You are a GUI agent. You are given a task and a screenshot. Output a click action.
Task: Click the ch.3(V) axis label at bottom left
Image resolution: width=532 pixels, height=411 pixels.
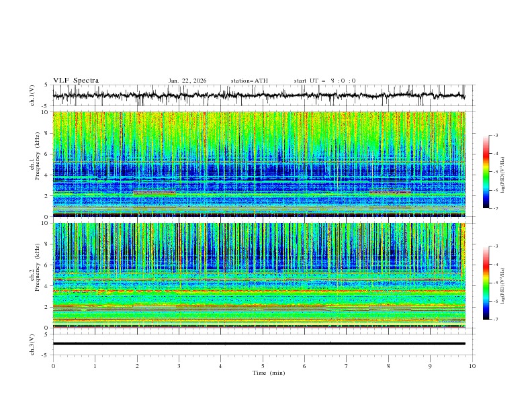tap(33, 343)
